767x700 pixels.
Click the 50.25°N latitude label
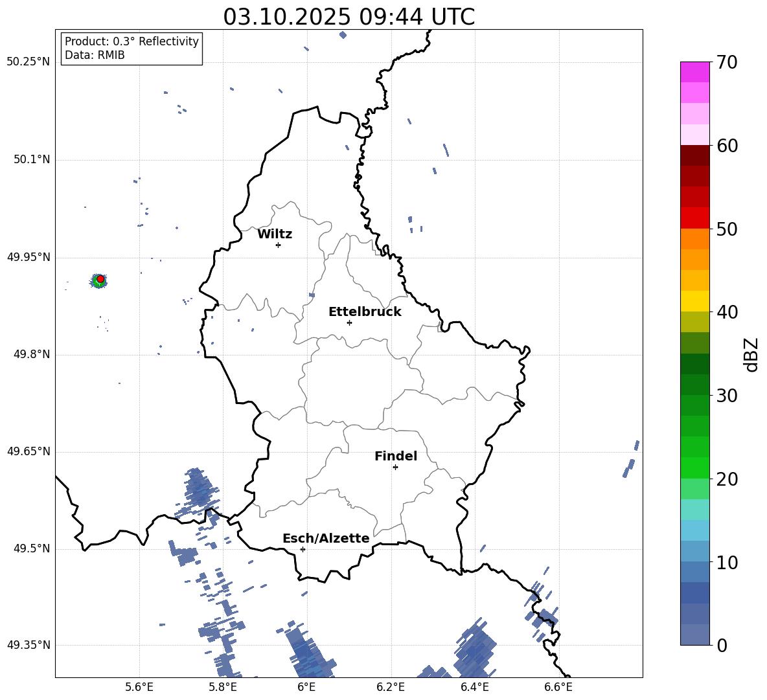click(29, 62)
